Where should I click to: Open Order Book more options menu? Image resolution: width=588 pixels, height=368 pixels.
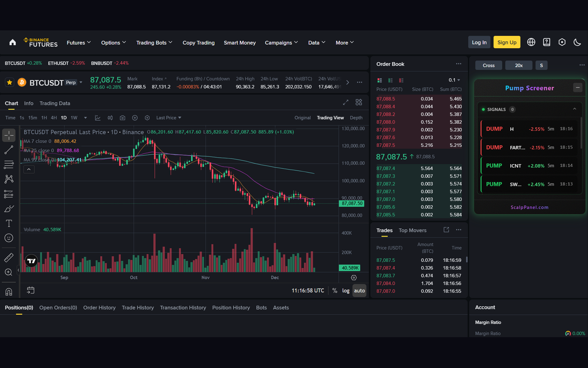458,64
